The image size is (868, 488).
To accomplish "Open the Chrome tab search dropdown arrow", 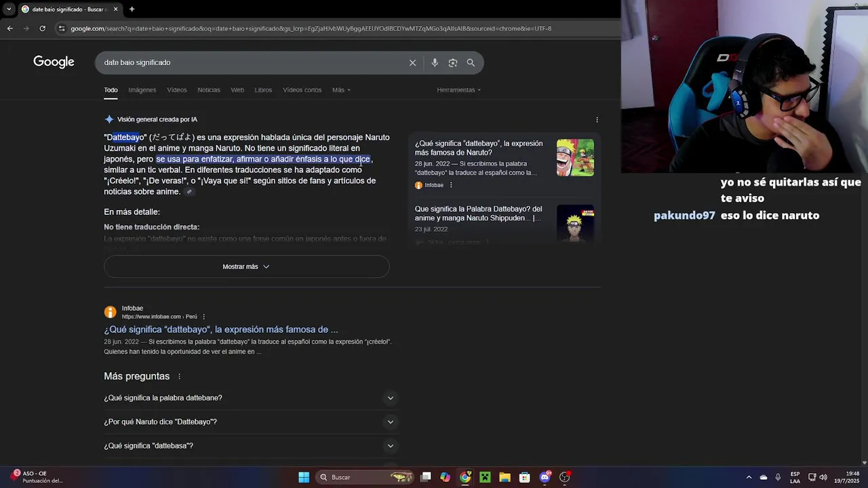I will coord(9,9).
